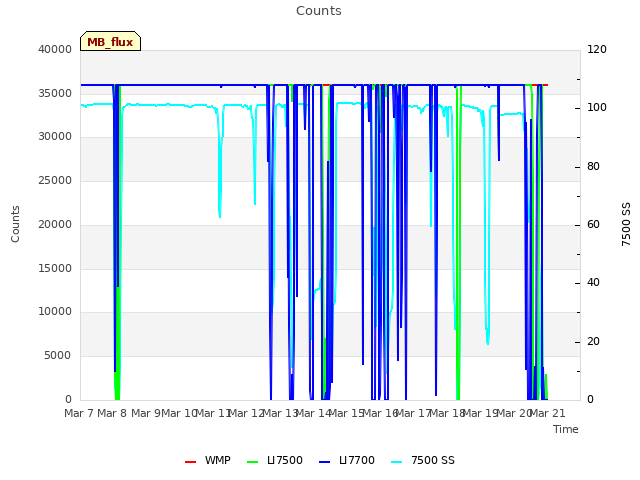
Task: Click the Time axis label
Action: click(x=566, y=429)
